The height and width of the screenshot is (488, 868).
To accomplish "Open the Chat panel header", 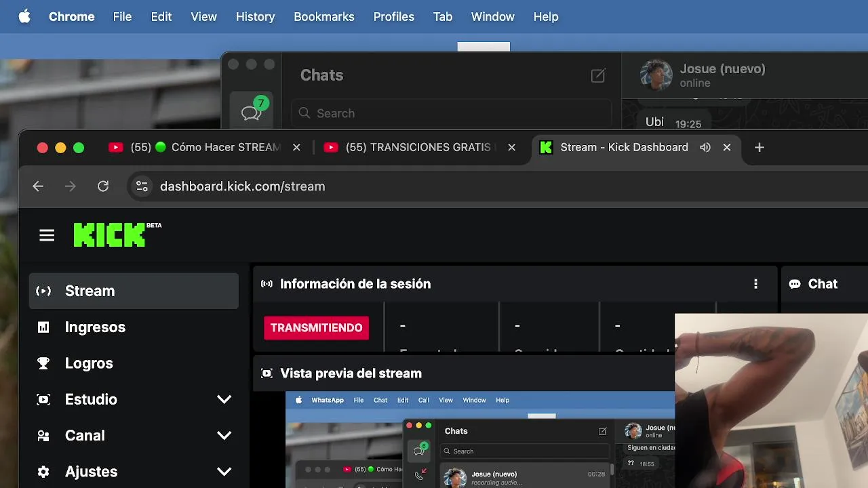I will tap(823, 284).
